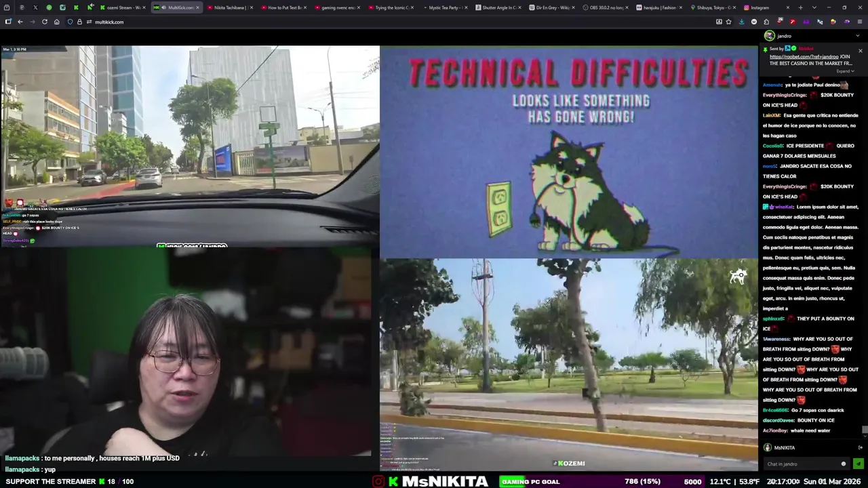Expand the pinned chat message
The image size is (868, 488).
click(845, 71)
